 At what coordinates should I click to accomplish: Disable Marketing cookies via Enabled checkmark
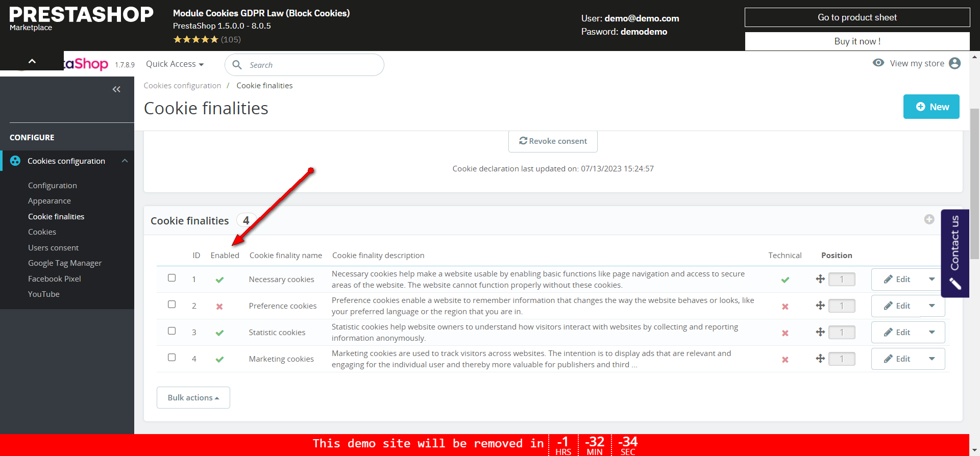(219, 359)
